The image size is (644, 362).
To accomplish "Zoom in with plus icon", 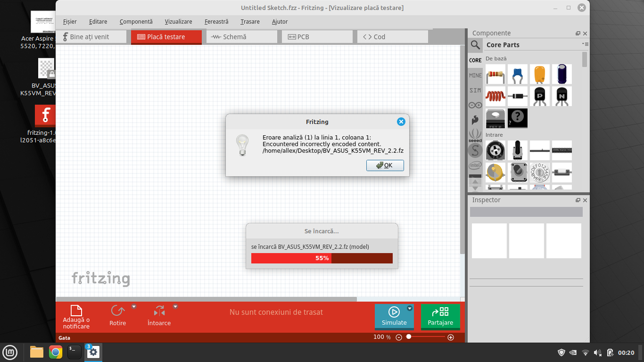I will click(x=451, y=337).
